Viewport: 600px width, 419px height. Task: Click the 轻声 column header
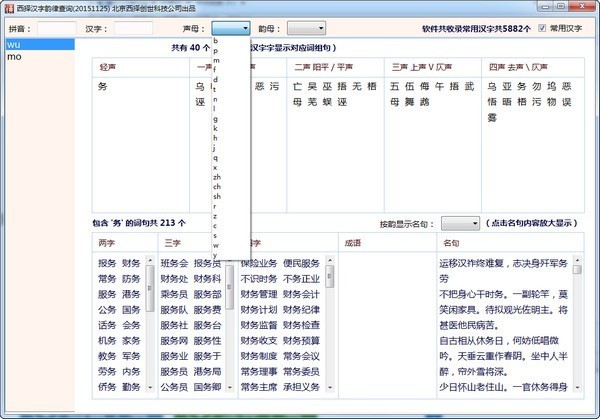[x=141, y=67]
